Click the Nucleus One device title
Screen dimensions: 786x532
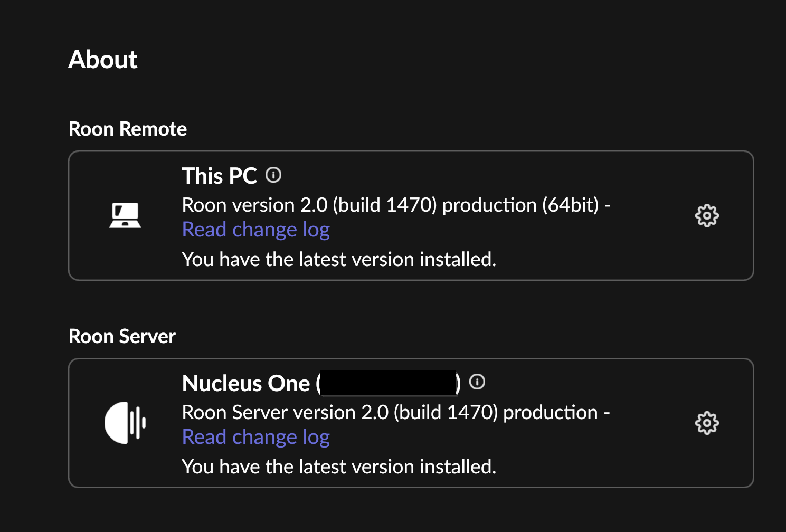click(x=246, y=383)
